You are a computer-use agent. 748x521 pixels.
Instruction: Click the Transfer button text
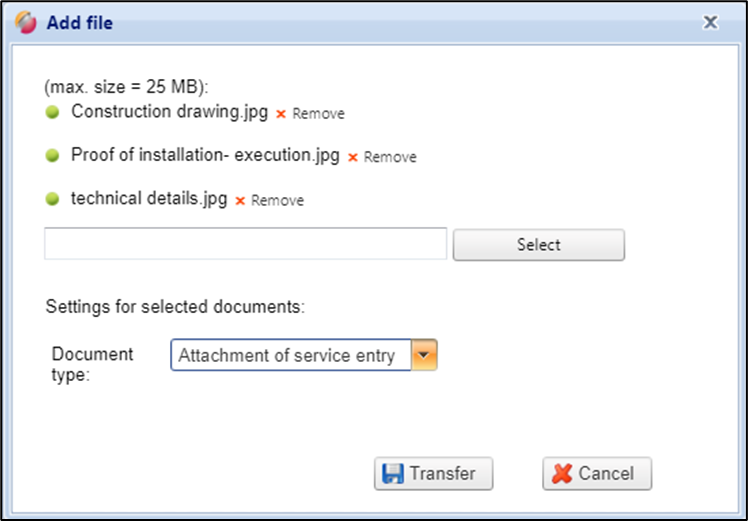(442, 474)
